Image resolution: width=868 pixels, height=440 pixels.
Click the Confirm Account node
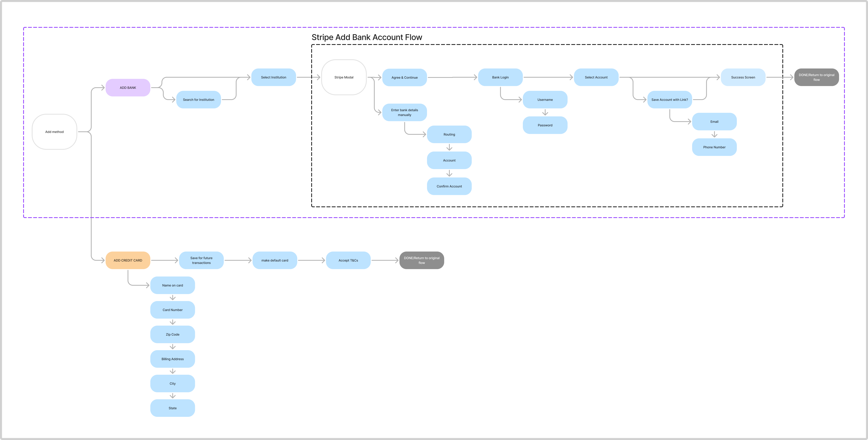pos(449,186)
